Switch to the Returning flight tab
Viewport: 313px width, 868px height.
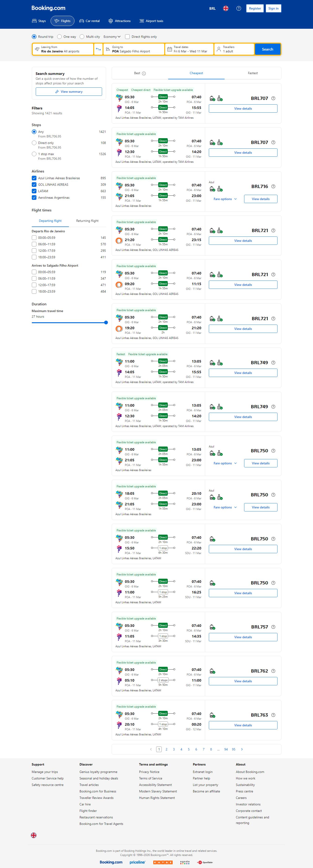point(87,221)
